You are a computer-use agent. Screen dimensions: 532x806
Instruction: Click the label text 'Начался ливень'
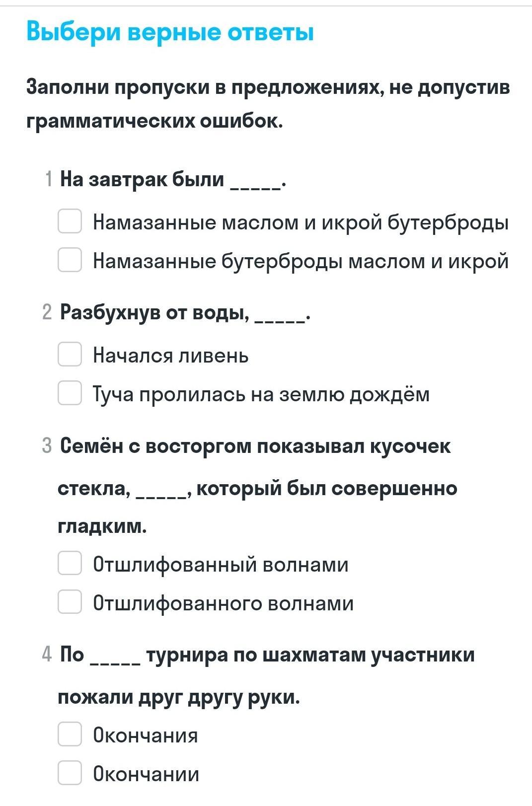pyautogui.click(x=171, y=356)
